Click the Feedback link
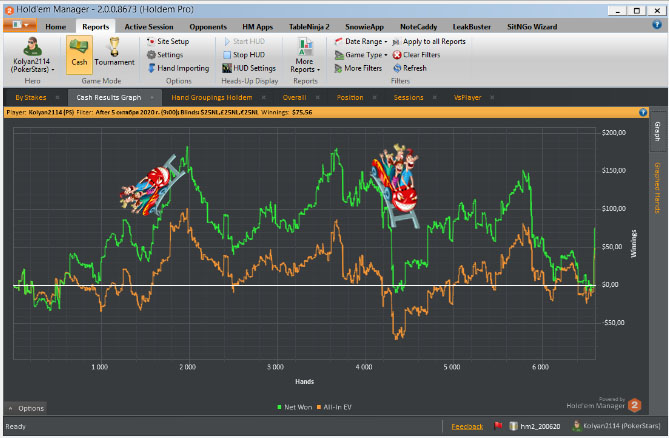This screenshot has height=438, width=669. 467,426
